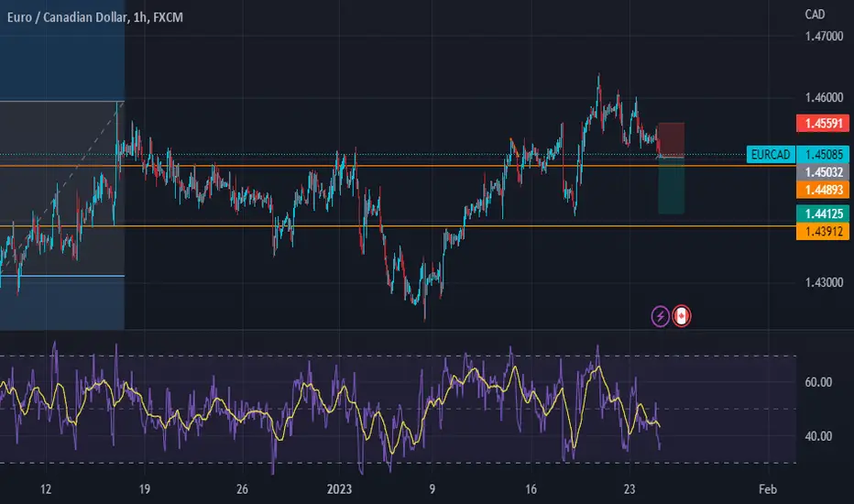Click the Feb date label on the time axis
854x504 pixels.
pyautogui.click(x=767, y=489)
